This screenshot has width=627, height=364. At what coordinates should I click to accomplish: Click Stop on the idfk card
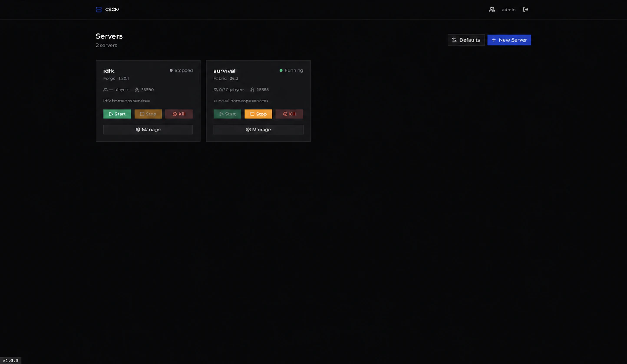148,114
